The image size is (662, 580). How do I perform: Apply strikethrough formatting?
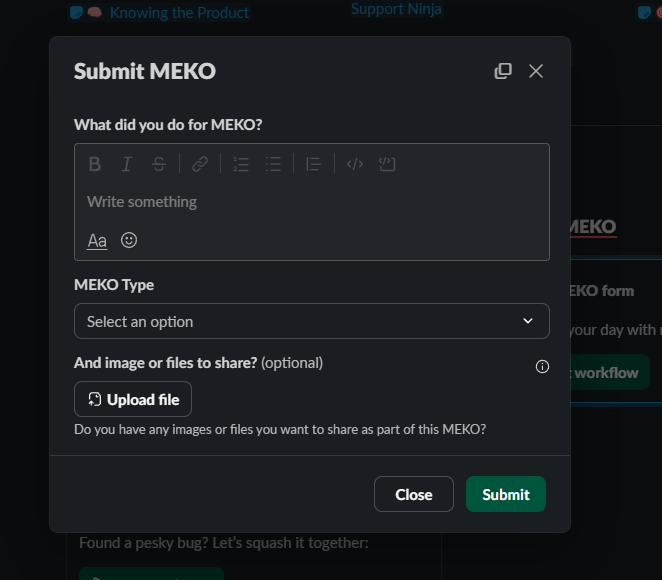click(159, 164)
